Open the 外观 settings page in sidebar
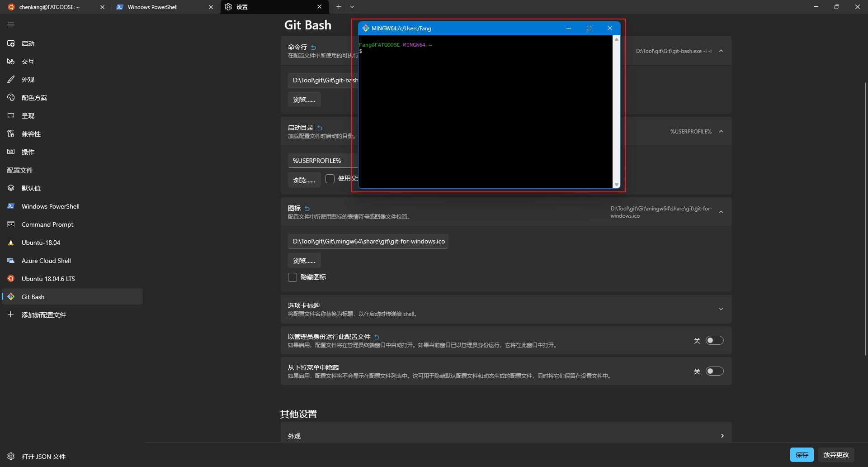Screen dimensions: 868x467 72,80
